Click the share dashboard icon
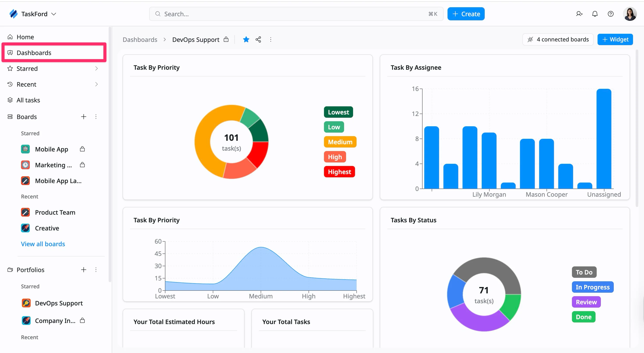This screenshot has width=644, height=353. pyautogui.click(x=258, y=39)
